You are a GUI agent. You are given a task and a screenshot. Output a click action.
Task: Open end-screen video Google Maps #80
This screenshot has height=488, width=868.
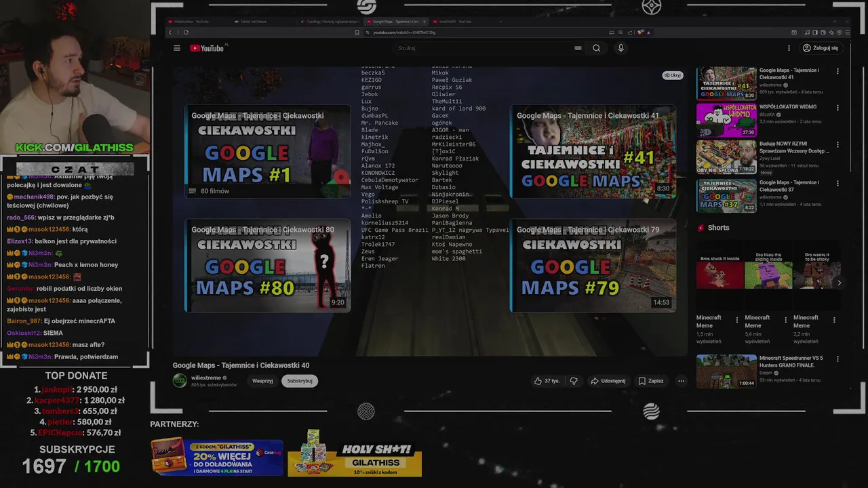pos(267,265)
